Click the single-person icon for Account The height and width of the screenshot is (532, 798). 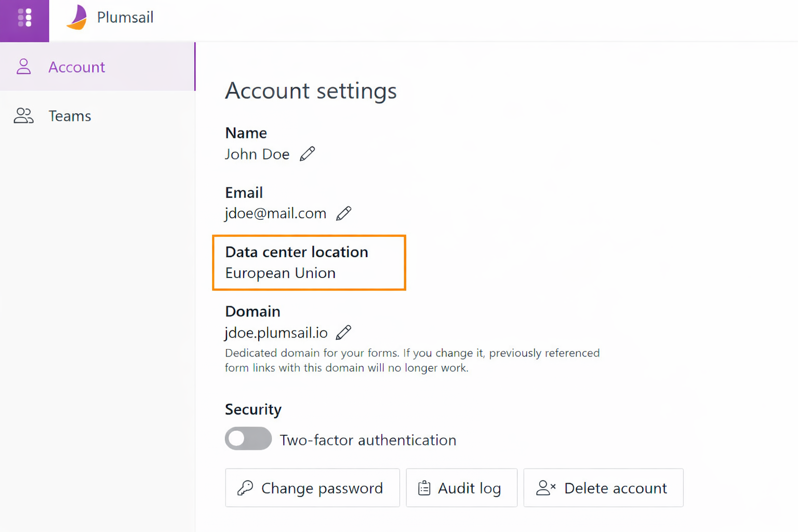click(x=23, y=67)
